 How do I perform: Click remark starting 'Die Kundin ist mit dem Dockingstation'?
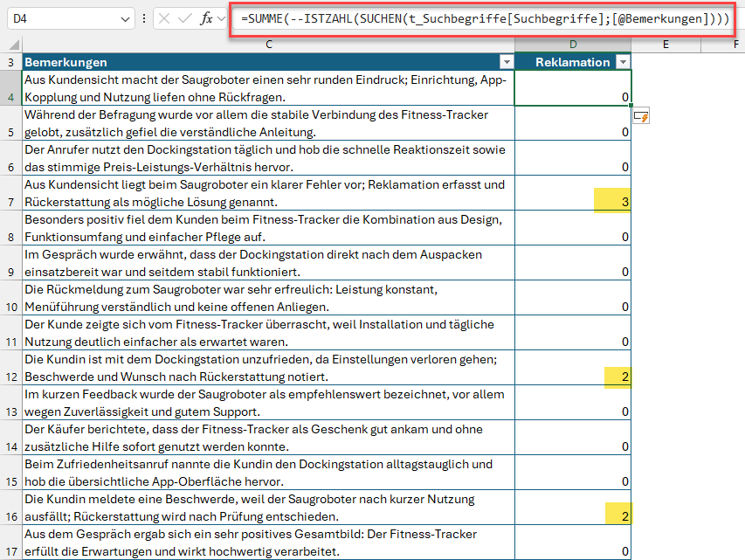point(268,368)
